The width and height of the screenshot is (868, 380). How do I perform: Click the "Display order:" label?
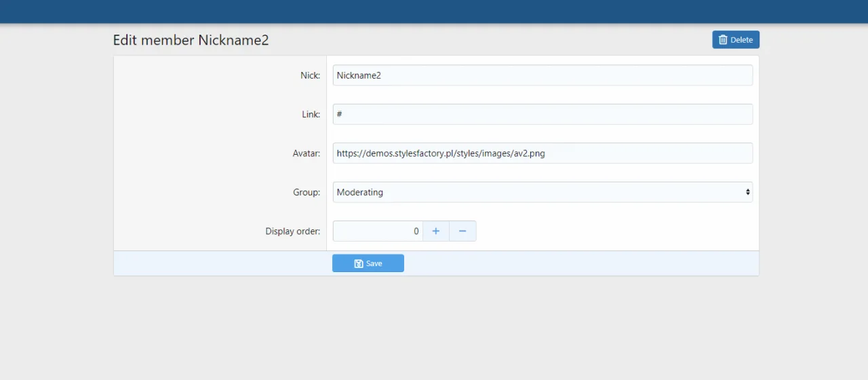pos(292,231)
